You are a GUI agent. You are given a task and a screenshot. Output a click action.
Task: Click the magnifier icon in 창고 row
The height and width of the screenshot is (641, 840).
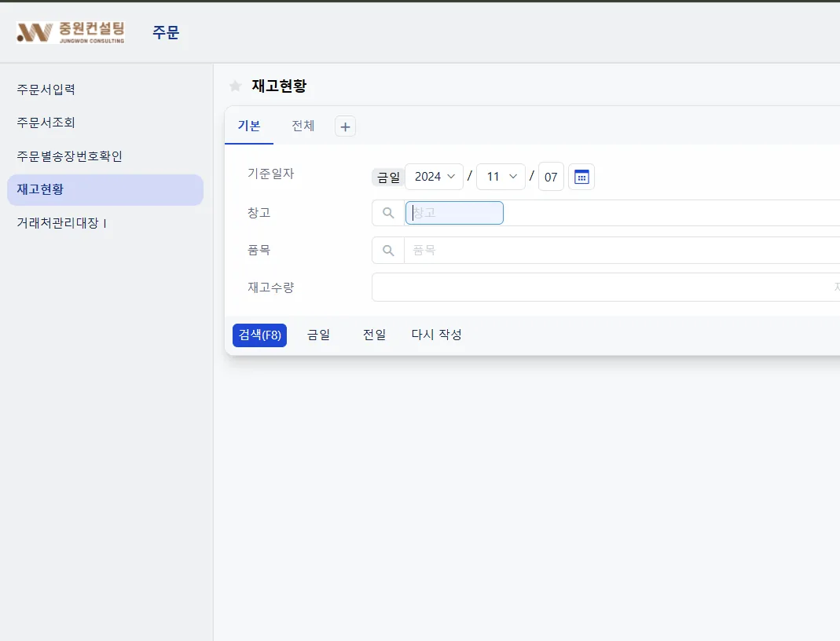coord(388,213)
